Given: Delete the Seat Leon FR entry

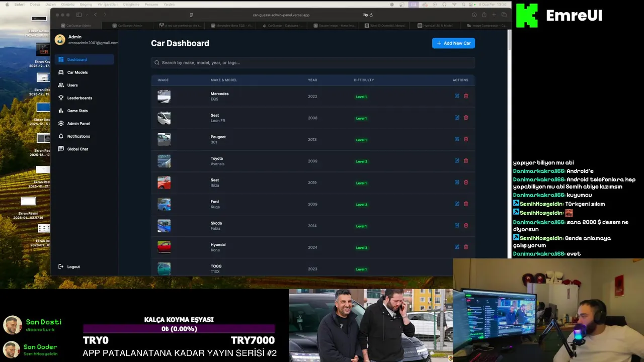Looking at the screenshot, I should [x=466, y=118].
